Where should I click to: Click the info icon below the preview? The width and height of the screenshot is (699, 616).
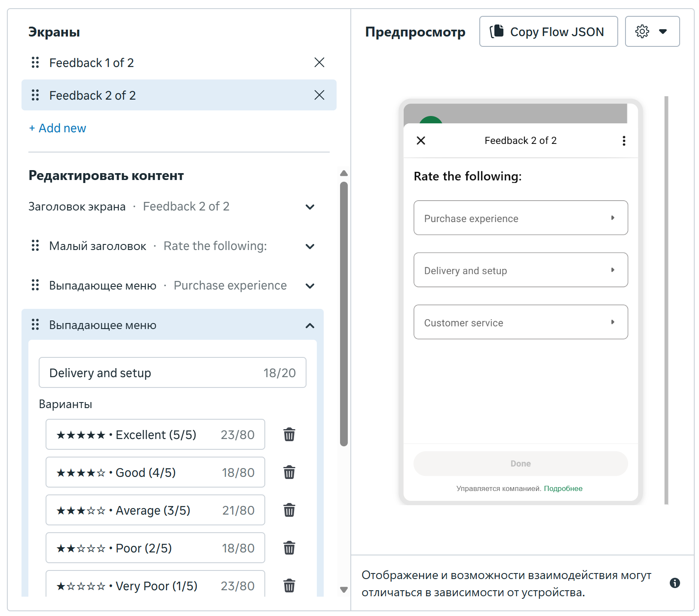[x=674, y=583]
